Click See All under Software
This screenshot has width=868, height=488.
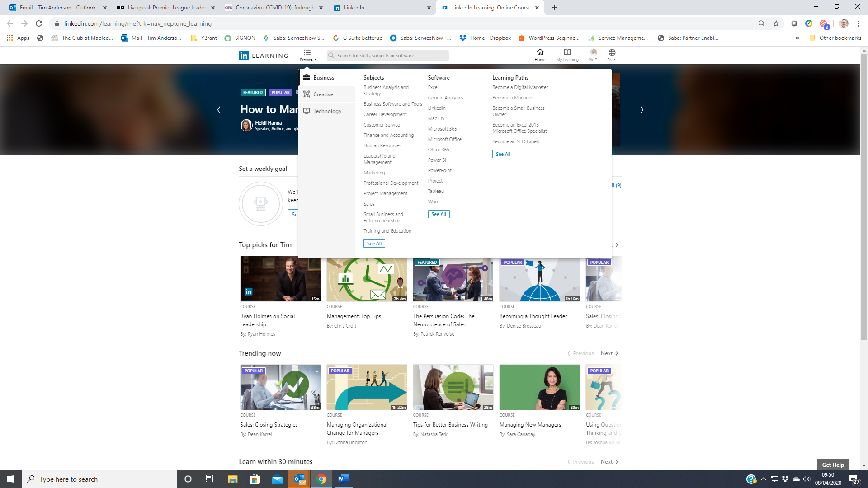(x=439, y=214)
